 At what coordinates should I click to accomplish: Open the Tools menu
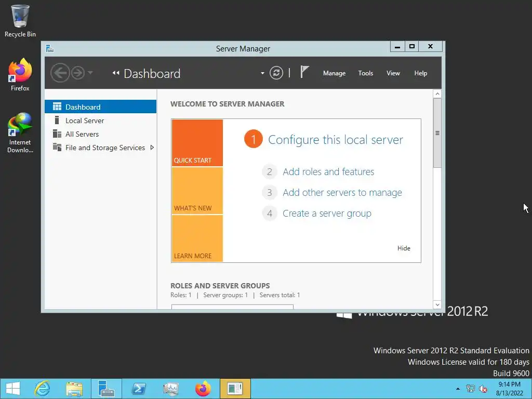pyautogui.click(x=365, y=73)
